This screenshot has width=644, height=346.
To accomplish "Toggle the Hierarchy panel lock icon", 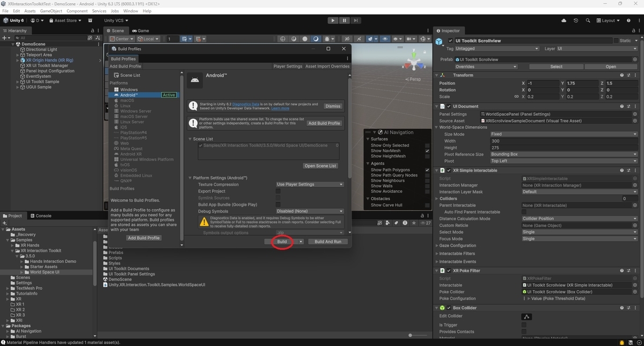I will (92, 31).
